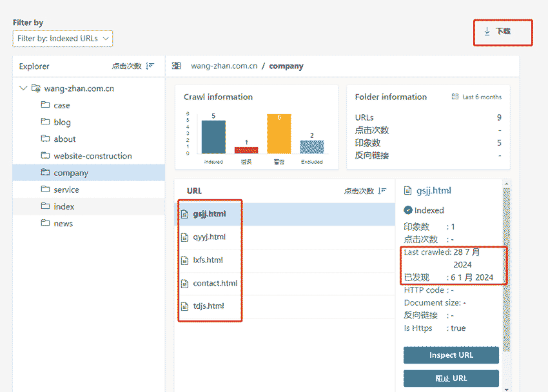Click the 阻止 URL button
This screenshot has width=548, height=392.
(x=451, y=378)
